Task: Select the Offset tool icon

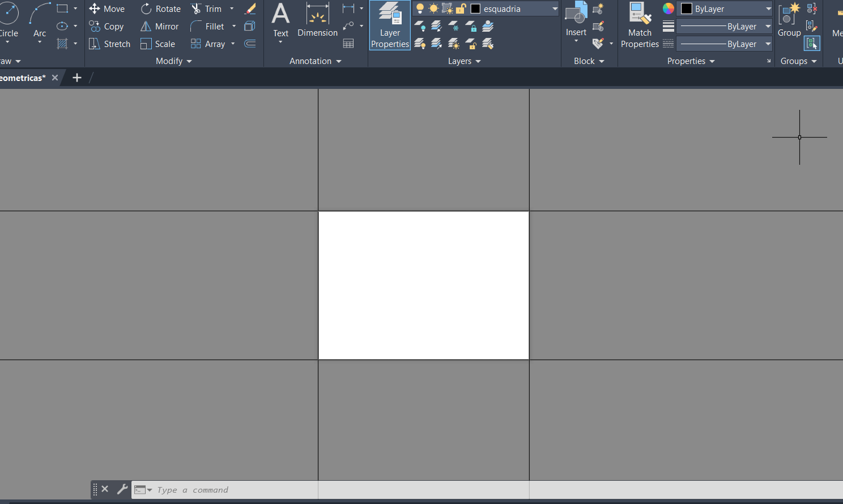Action: tap(250, 44)
